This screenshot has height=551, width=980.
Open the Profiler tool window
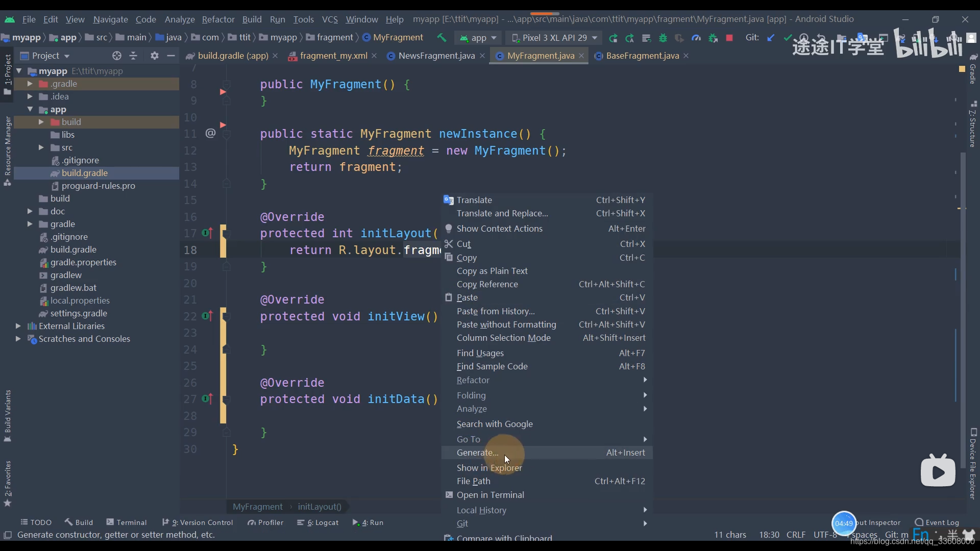(265, 522)
